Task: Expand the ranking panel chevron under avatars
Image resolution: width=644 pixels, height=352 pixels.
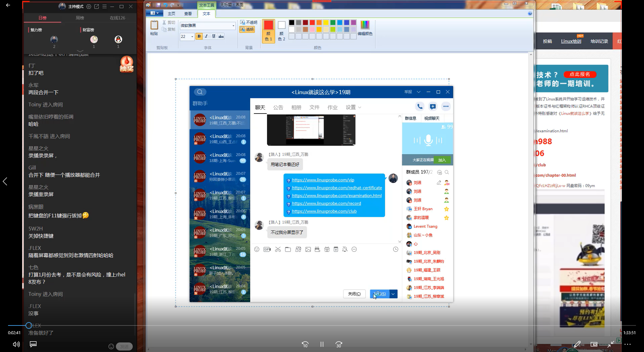Action: coord(80,51)
